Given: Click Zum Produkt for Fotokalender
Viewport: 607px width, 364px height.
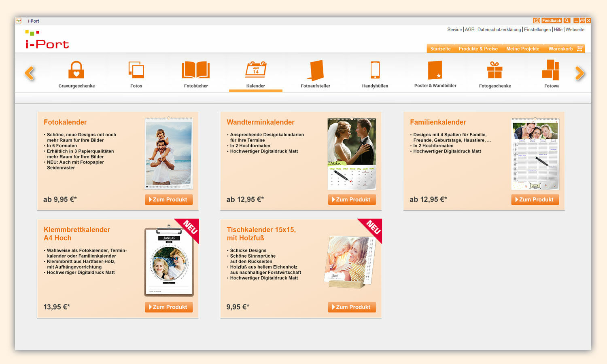Looking at the screenshot, I should (x=169, y=199).
